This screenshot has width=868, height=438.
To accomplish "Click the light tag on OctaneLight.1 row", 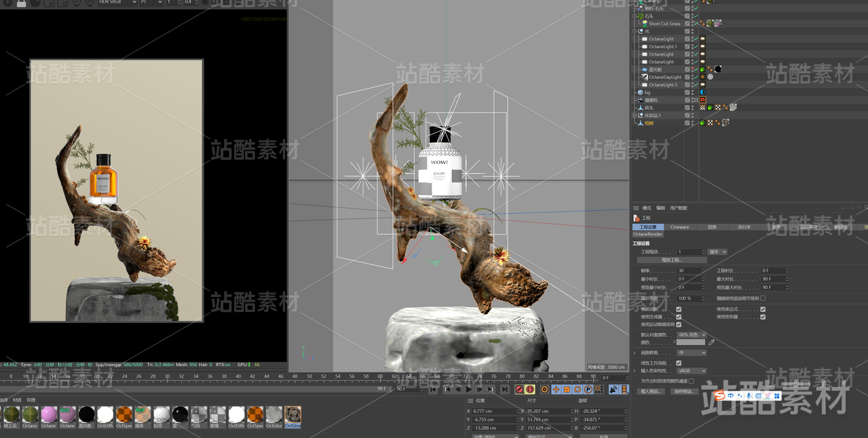I will click(x=702, y=47).
